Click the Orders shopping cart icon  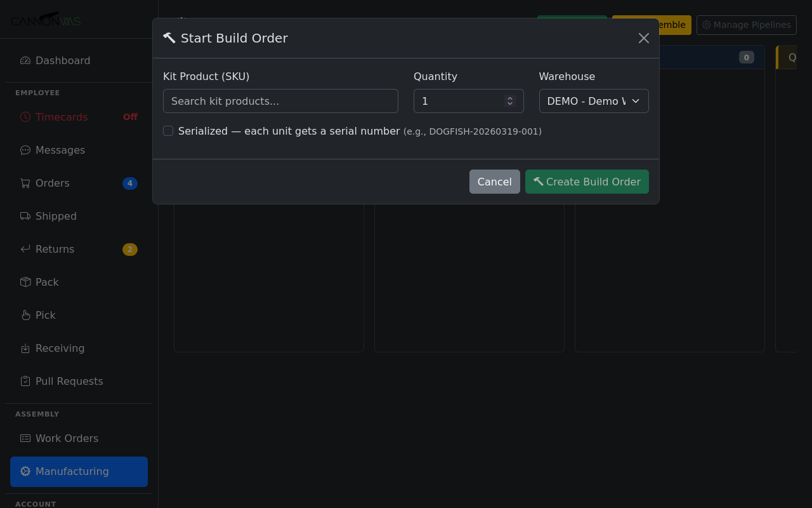click(25, 184)
